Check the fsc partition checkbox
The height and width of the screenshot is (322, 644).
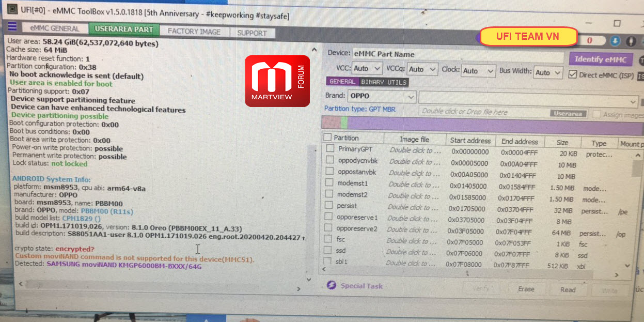pos(327,239)
